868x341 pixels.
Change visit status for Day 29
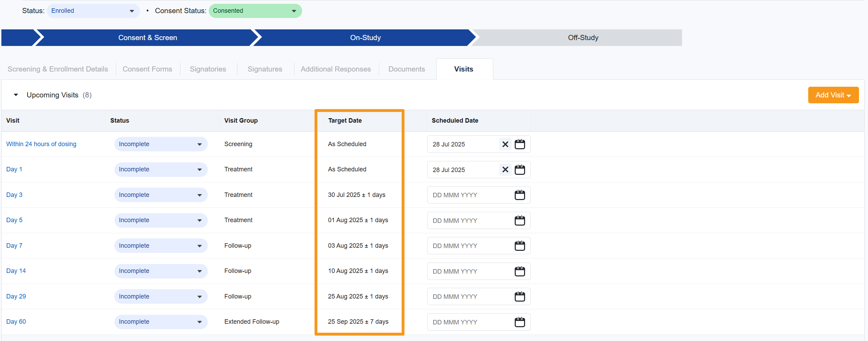tap(161, 296)
